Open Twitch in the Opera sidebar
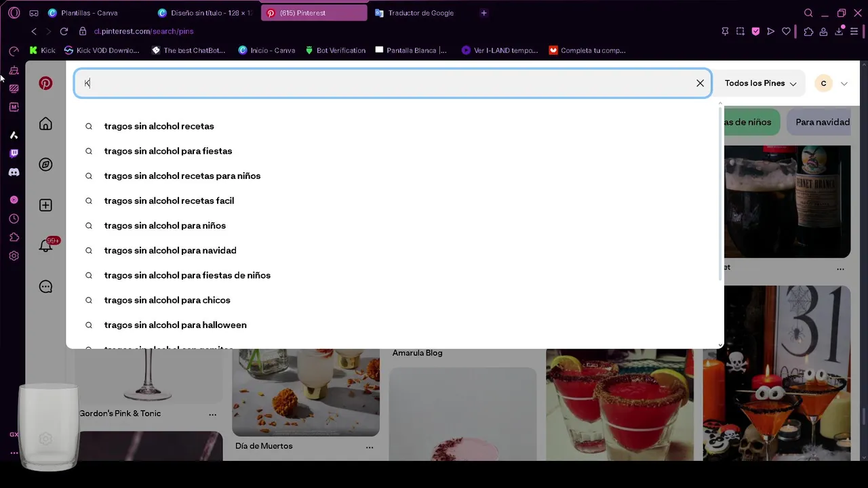Screen dimensions: 868x488 [x=14, y=153]
